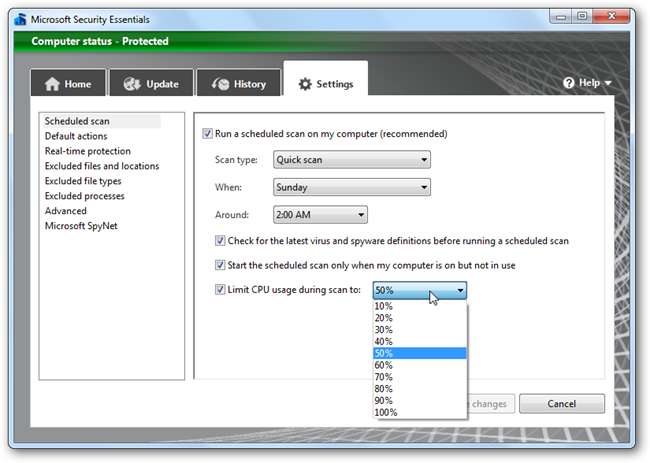Open the History tab
Screen dimensions: 650x463
pyautogui.click(x=239, y=82)
